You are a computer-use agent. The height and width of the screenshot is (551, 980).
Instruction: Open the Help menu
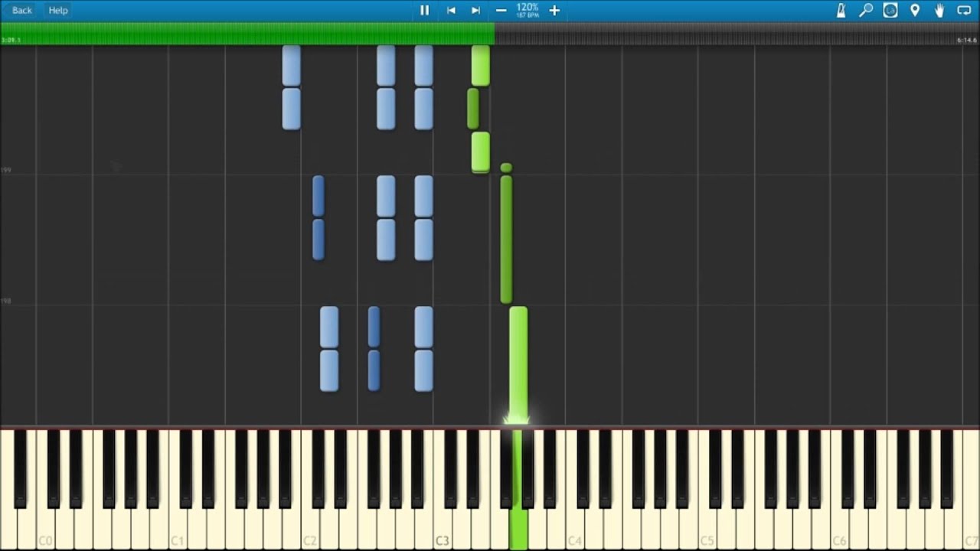coord(58,10)
